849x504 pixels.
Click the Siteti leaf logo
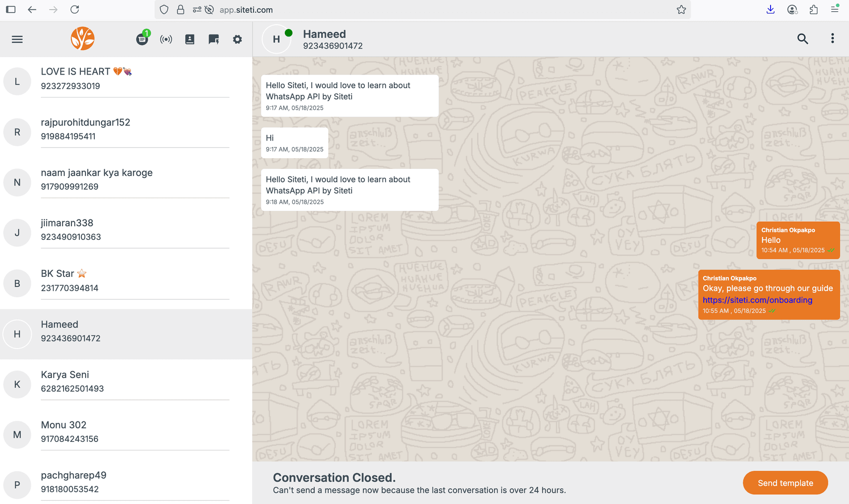pyautogui.click(x=83, y=39)
